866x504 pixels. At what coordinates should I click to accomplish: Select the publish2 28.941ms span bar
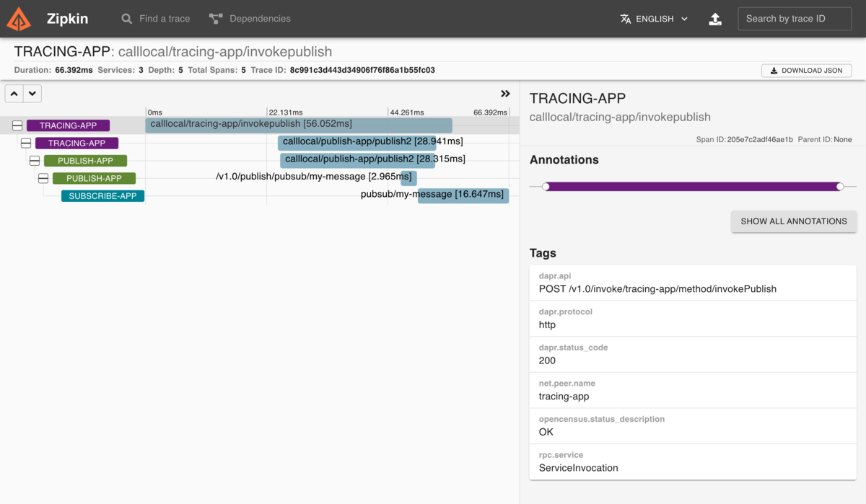(357, 142)
